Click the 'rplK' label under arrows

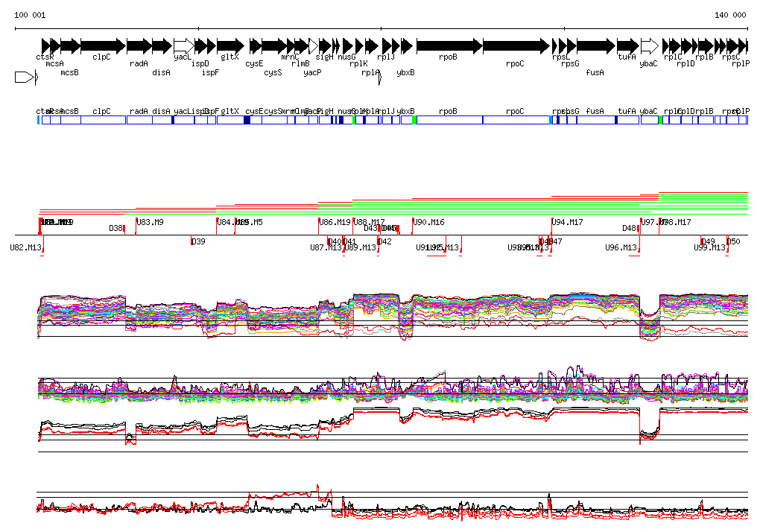click(358, 64)
